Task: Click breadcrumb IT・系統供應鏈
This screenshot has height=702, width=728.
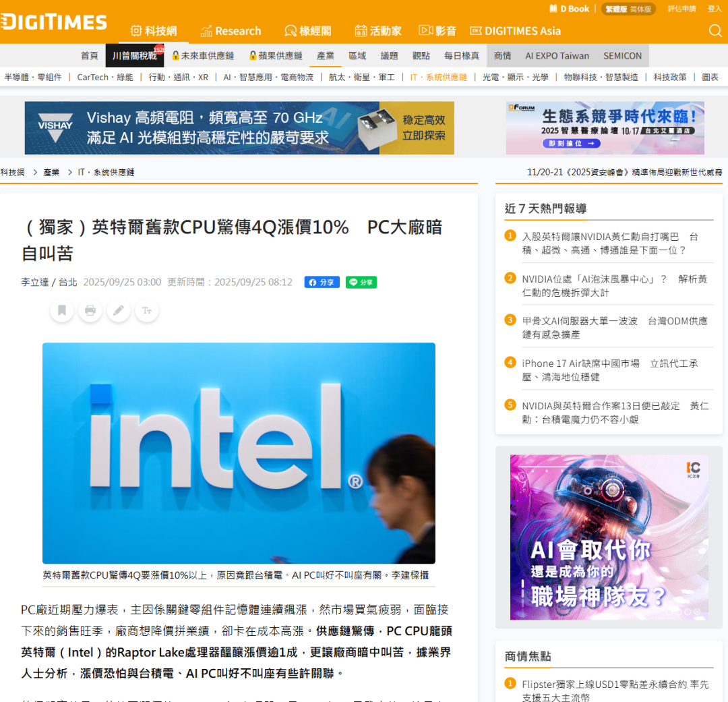Action: click(106, 173)
